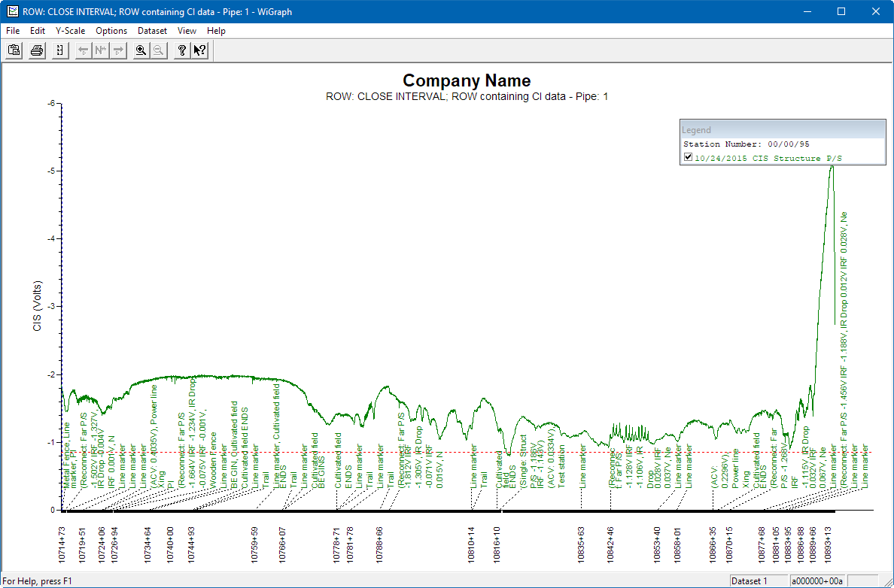Click station label 10740+00 on x-axis
The image size is (894, 588).
(x=170, y=544)
